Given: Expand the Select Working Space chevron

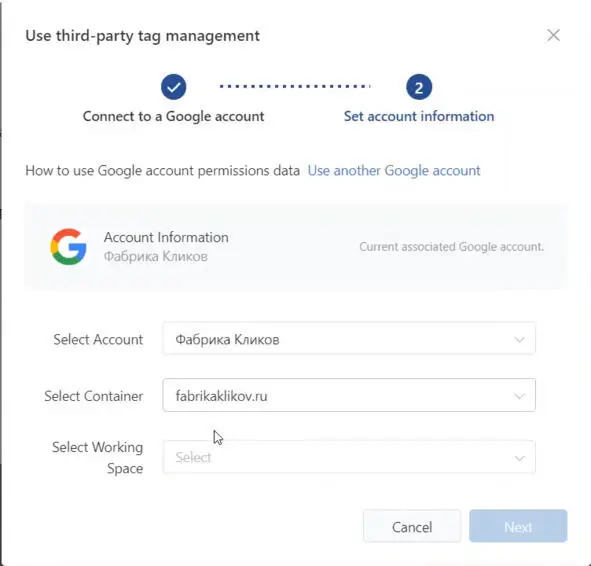Looking at the screenshot, I should click(x=520, y=458).
